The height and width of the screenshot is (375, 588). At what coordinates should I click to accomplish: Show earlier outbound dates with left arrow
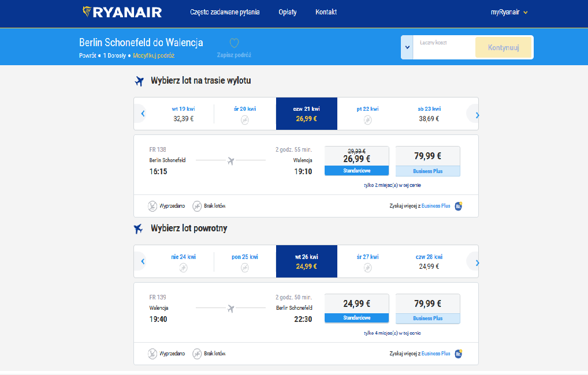pyautogui.click(x=143, y=114)
